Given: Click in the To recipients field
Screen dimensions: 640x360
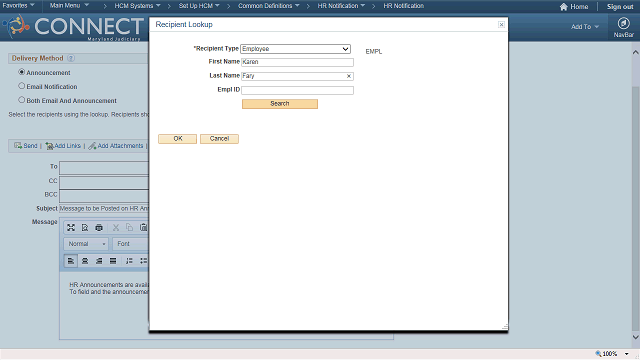Looking at the screenshot, I should pyautogui.click(x=104, y=168).
